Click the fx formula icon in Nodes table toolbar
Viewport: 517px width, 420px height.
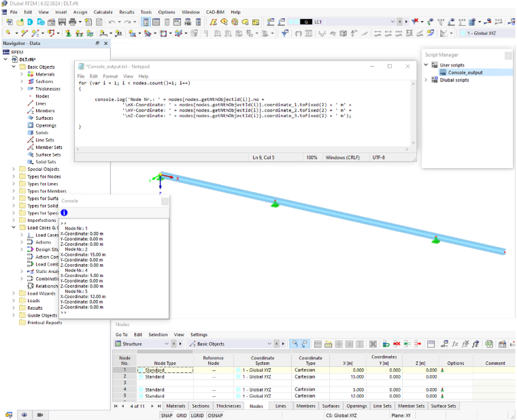tap(455, 344)
